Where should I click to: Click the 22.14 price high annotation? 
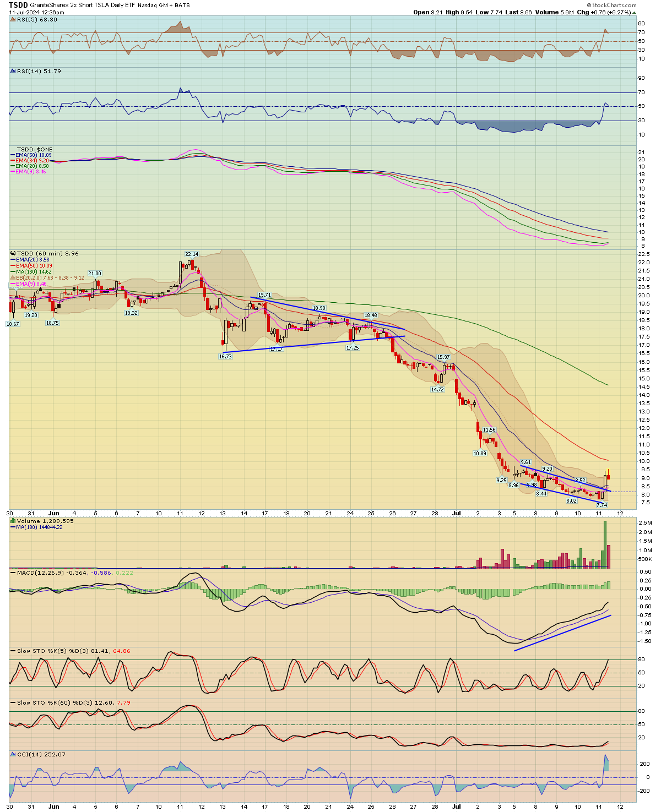click(191, 254)
